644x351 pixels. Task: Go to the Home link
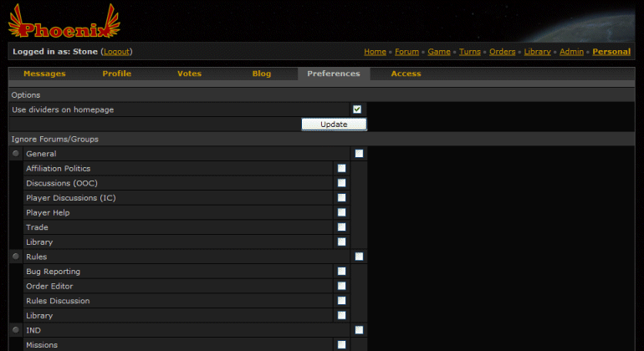(x=375, y=52)
